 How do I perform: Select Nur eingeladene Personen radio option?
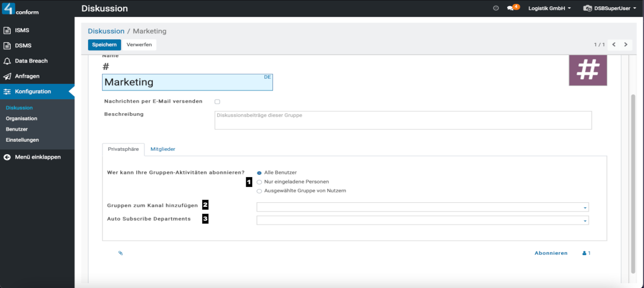tap(259, 182)
